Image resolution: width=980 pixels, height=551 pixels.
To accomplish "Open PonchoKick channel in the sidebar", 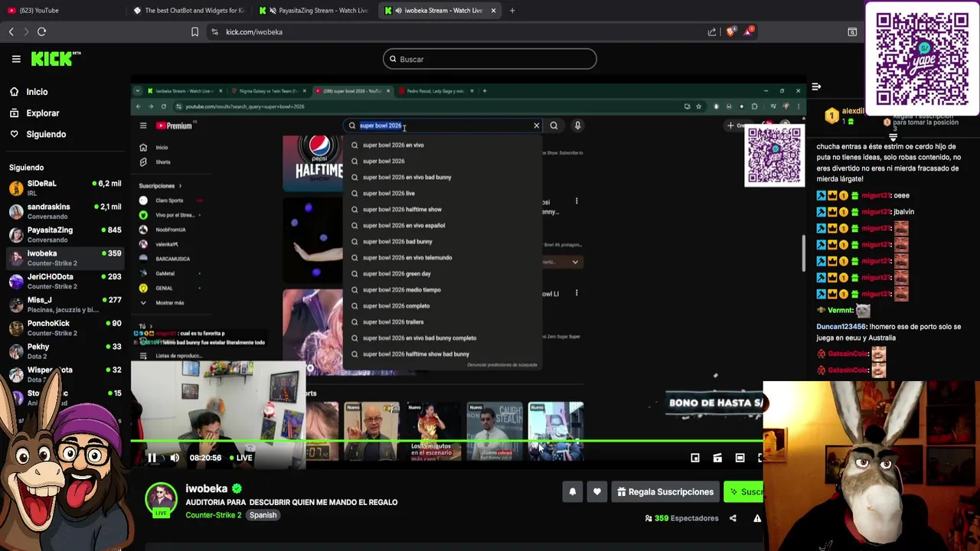I will [64, 328].
